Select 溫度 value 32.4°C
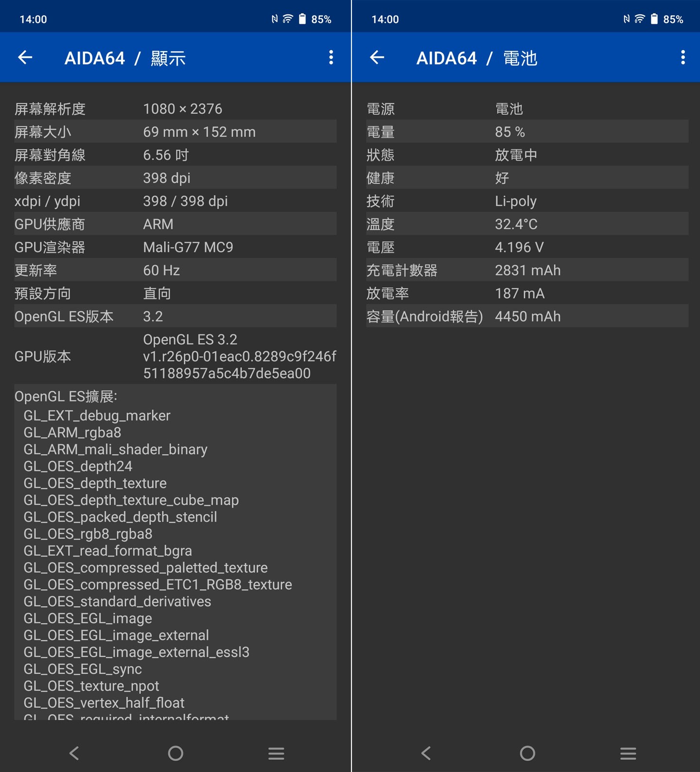The height and width of the screenshot is (772, 700). pos(516,224)
